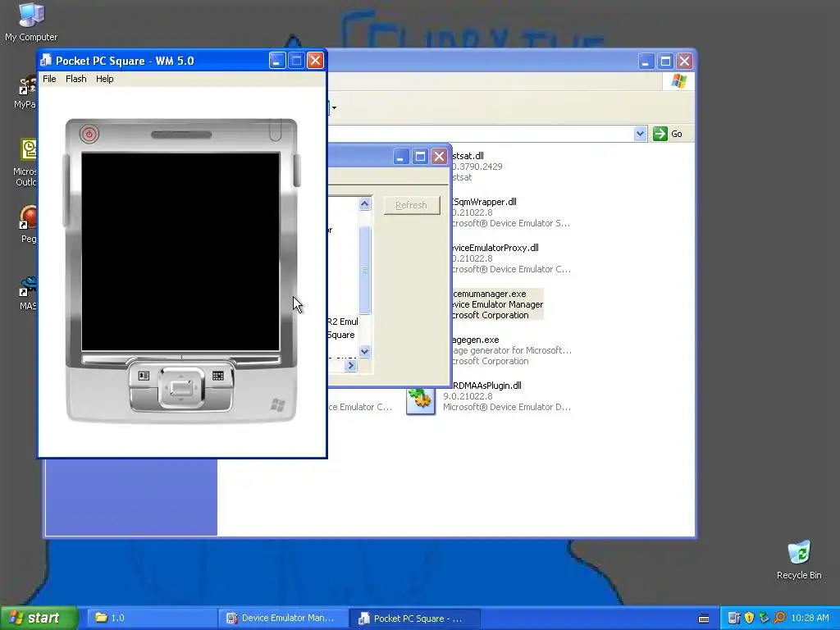Screen dimensions: 840x630
Task: Expand the Explorer address bar dropdown
Action: pos(640,134)
